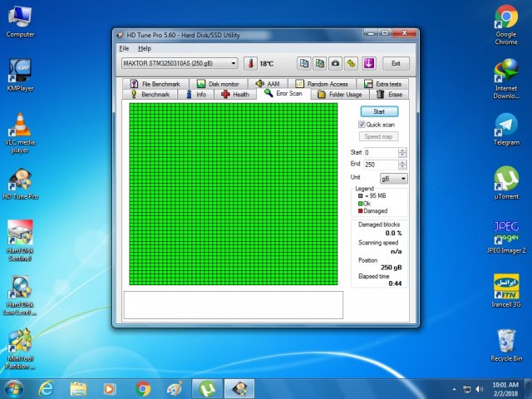Uncheck the Quick scan checkbox
Image resolution: width=532 pixels, height=399 pixels.
tap(362, 124)
